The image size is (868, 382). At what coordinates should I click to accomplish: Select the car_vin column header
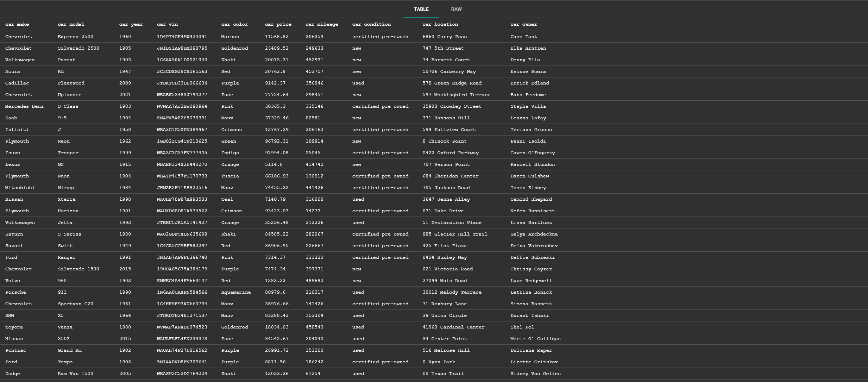pyautogui.click(x=167, y=24)
